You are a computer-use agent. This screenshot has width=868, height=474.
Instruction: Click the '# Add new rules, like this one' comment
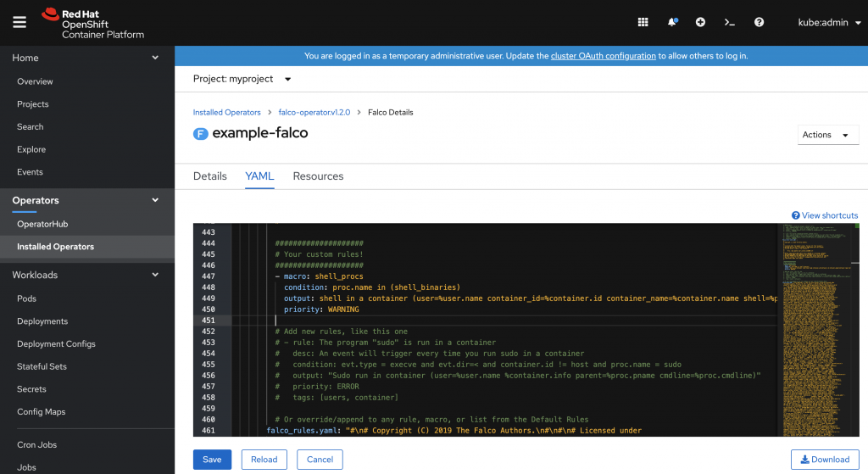[x=341, y=332]
